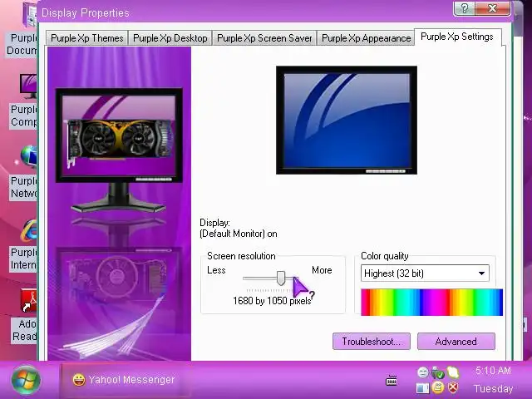Open the Purple Network globe desktop icon
Screen dimensions: 532x399
click(x=28, y=157)
